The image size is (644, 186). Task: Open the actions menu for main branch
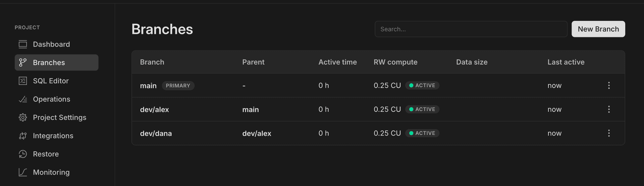[609, 86]
